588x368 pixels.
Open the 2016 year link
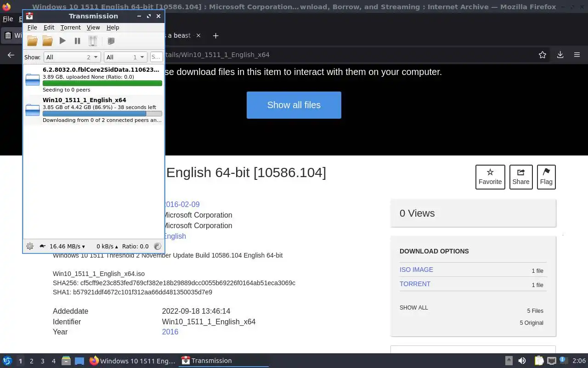(170, 332)
